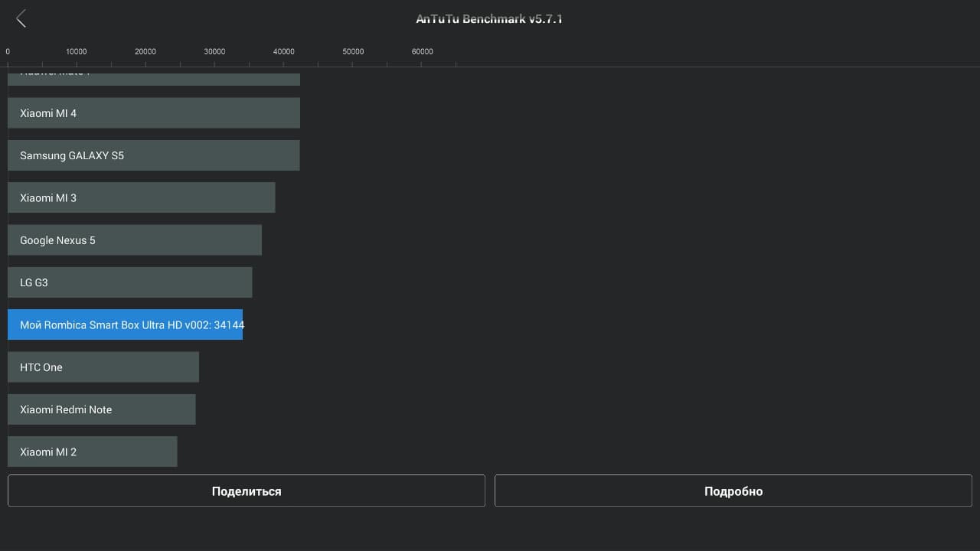Click the 60000 scale label

pyautogui.click(x=423, y=52)
